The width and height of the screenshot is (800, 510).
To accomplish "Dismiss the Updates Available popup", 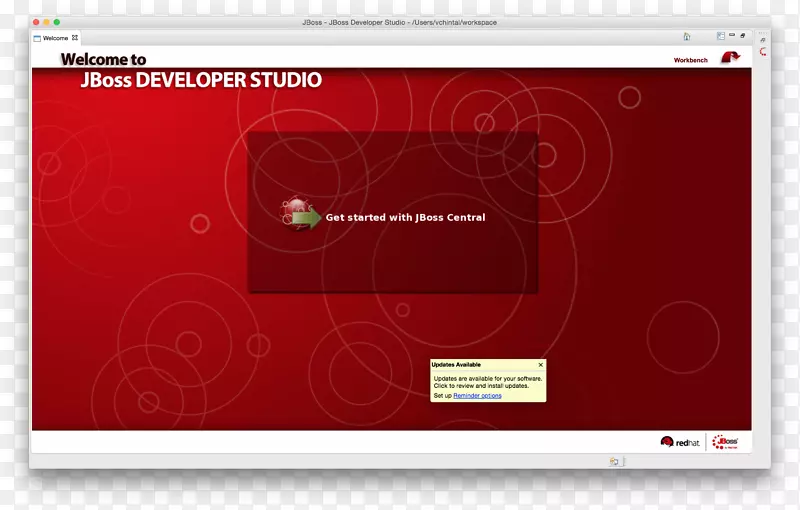I will pos(540,365).
